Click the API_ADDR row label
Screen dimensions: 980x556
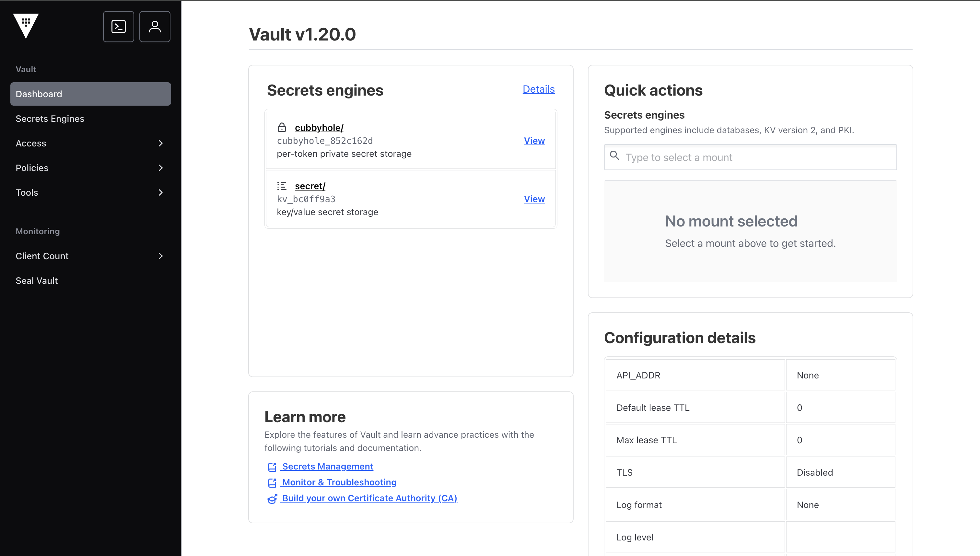[x=638, y=376]
